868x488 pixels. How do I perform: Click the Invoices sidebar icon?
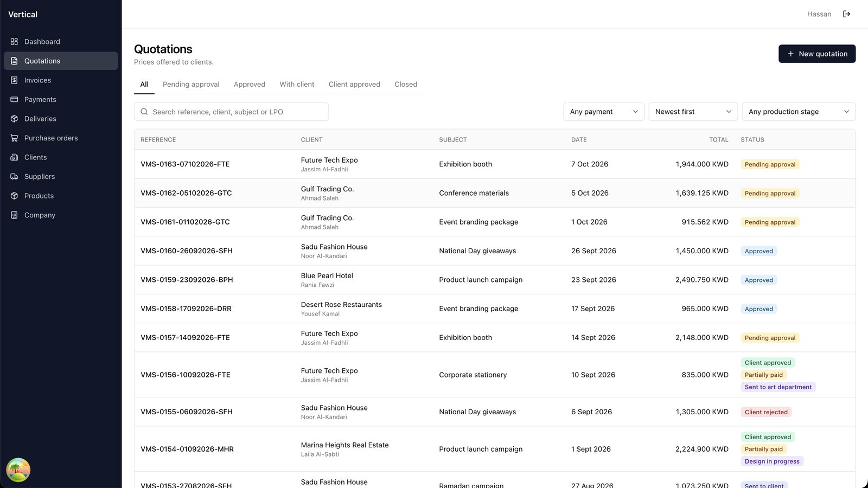coord(14,80)
